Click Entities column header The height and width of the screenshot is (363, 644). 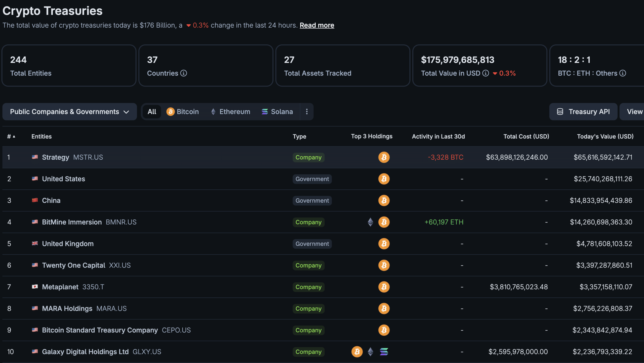[x=42, y=137]
